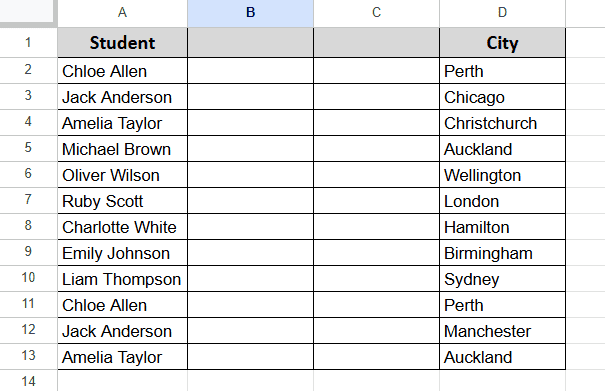Image resolution: width=605 pixels, height=391 pixels.
Task: Select the cell containing Christchurch
Action: point(502,123)
